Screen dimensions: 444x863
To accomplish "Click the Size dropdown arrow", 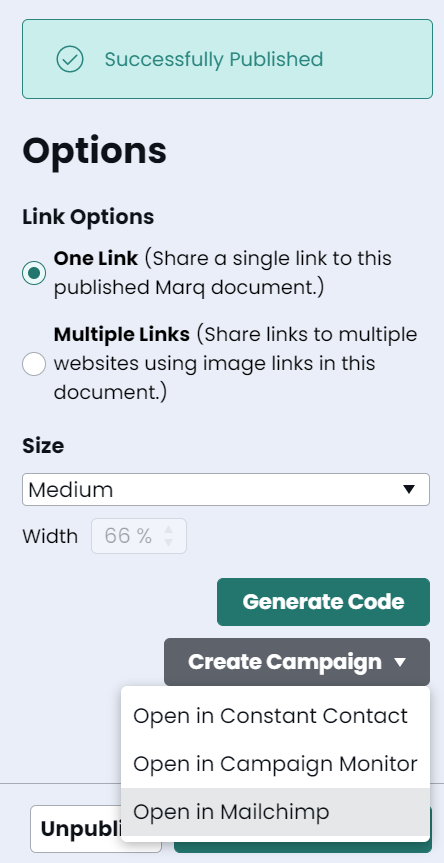I will [x=408, y=489].
